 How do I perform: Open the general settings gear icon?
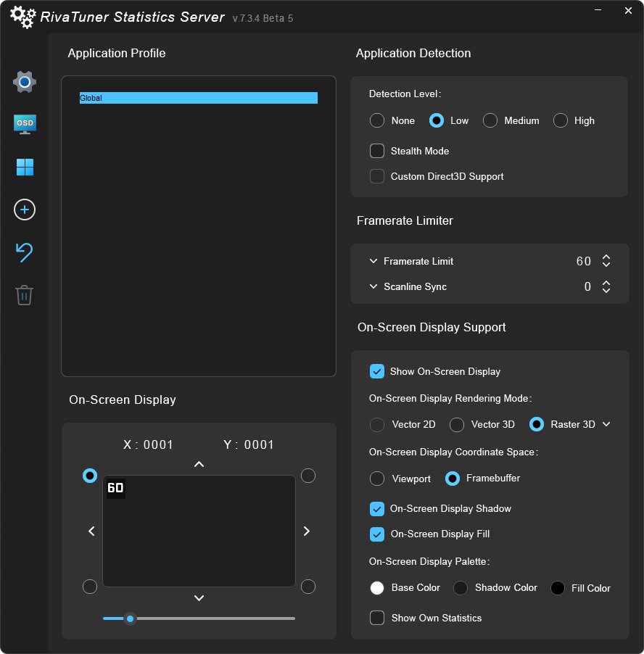coord(24,81)
